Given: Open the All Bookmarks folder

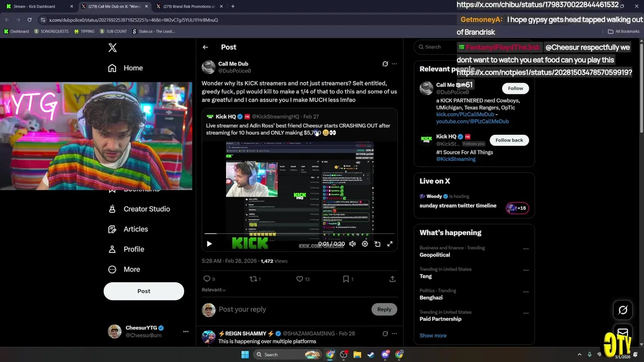Looking at the screenshot, I should [x=624, y=31].
